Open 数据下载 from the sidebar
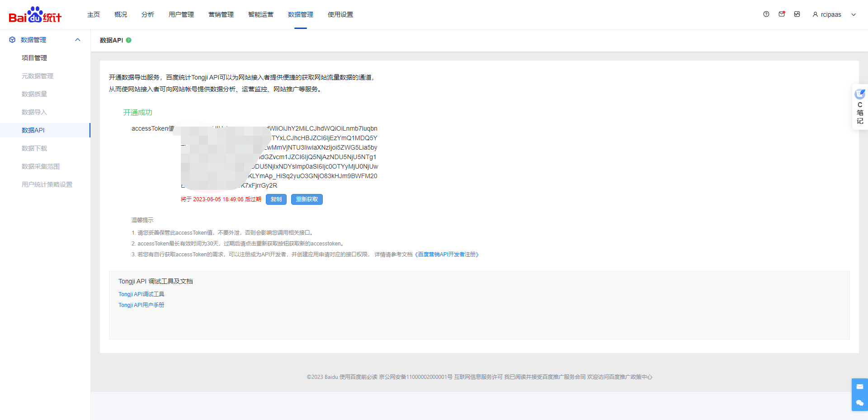 34,148
